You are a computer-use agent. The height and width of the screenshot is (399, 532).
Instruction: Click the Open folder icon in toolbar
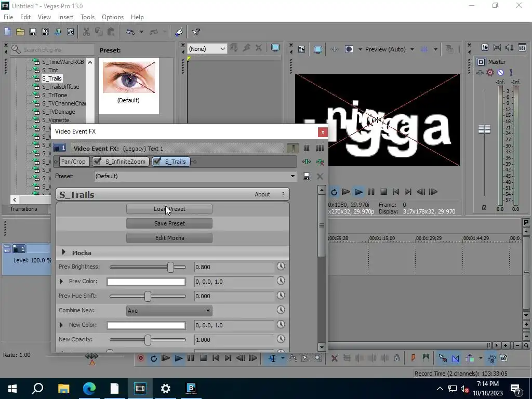tap(20, 32)
